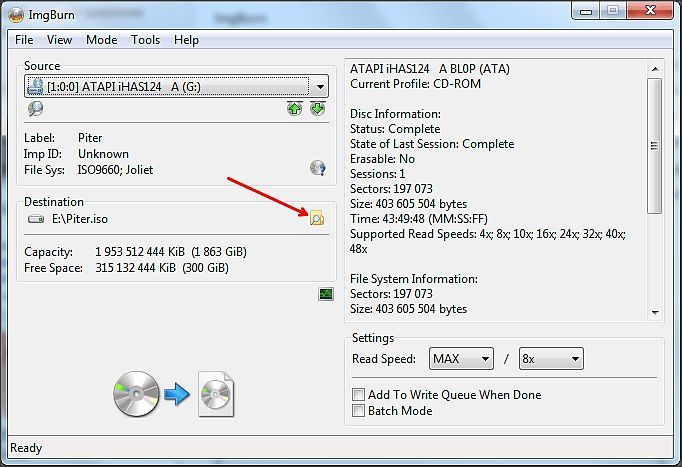The image size is (682, 467).
Task: Expand the Source drive dropdown
Action: coord(320,87)
